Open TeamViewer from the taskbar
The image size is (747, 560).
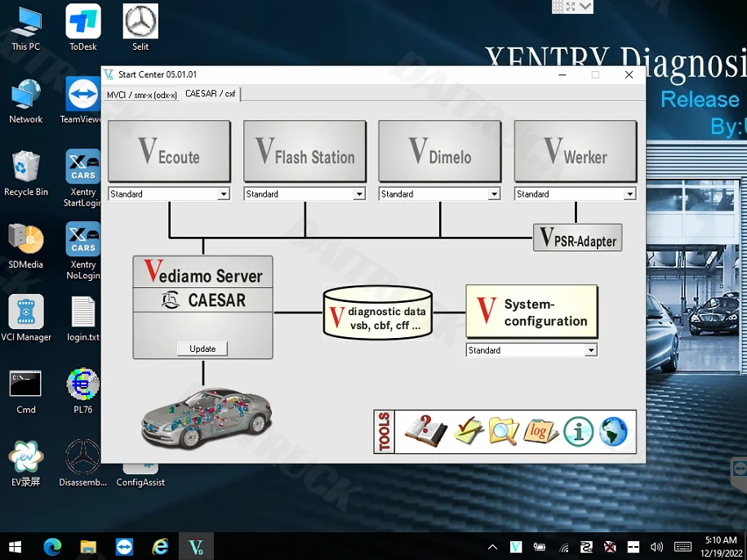click(x=124, y=547)
